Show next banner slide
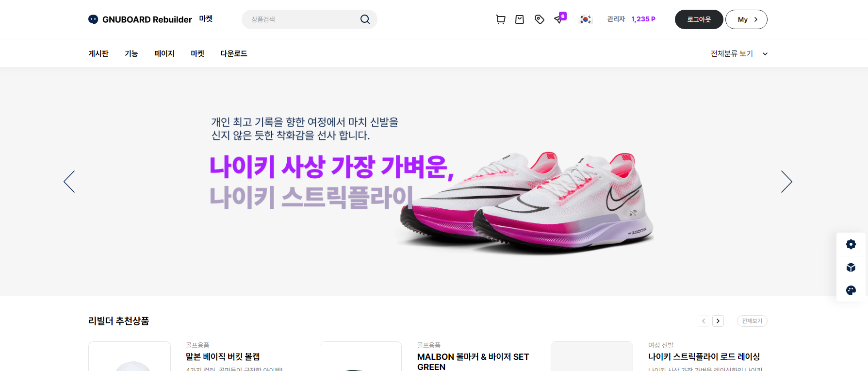 point(786,182)
